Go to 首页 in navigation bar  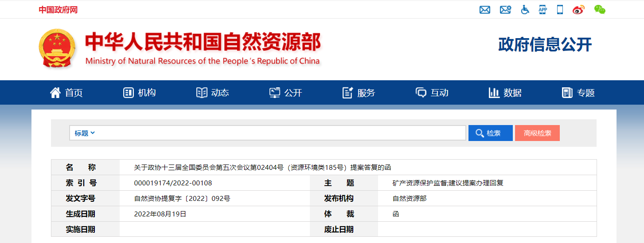click(66, 93)
